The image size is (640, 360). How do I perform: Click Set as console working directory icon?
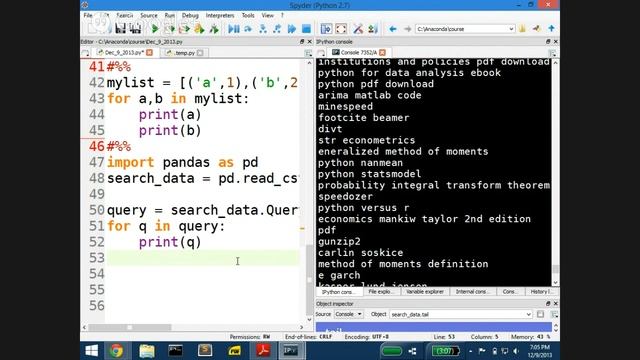(537, 29)
